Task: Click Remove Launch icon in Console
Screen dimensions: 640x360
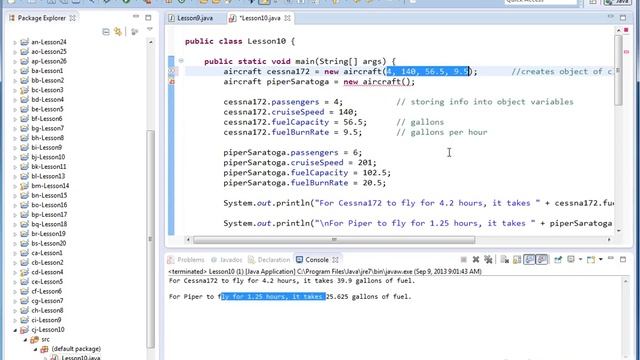Action: point(476,260)
